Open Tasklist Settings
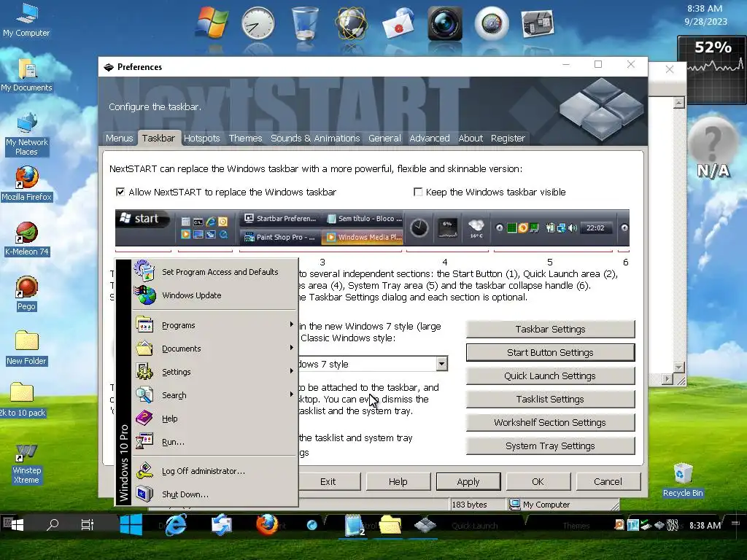The image size is (747, 560). point(550,399)
